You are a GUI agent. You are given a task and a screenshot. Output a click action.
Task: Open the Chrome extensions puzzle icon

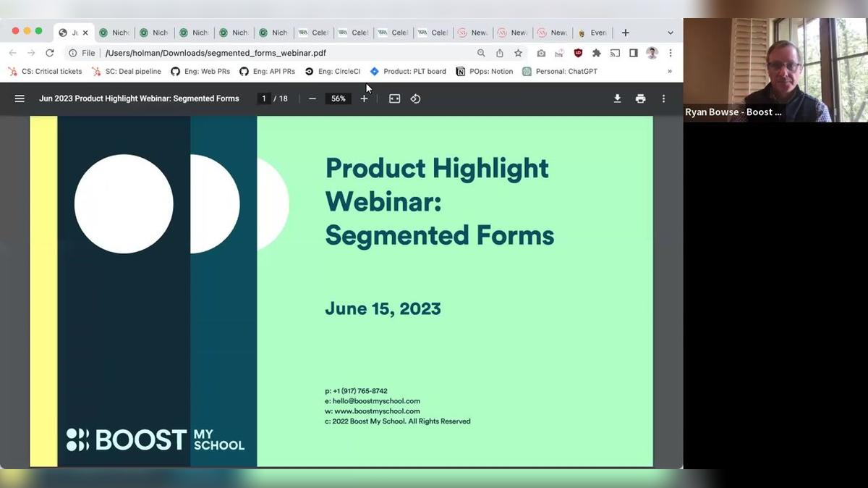point(598,53)
